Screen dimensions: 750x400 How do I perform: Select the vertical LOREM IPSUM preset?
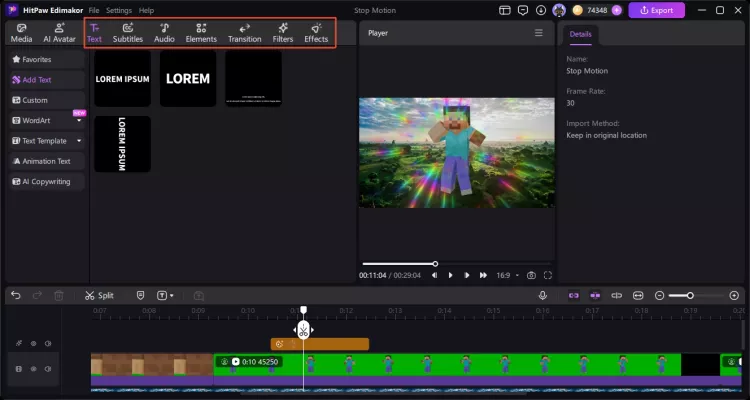[x=122, y=144]
